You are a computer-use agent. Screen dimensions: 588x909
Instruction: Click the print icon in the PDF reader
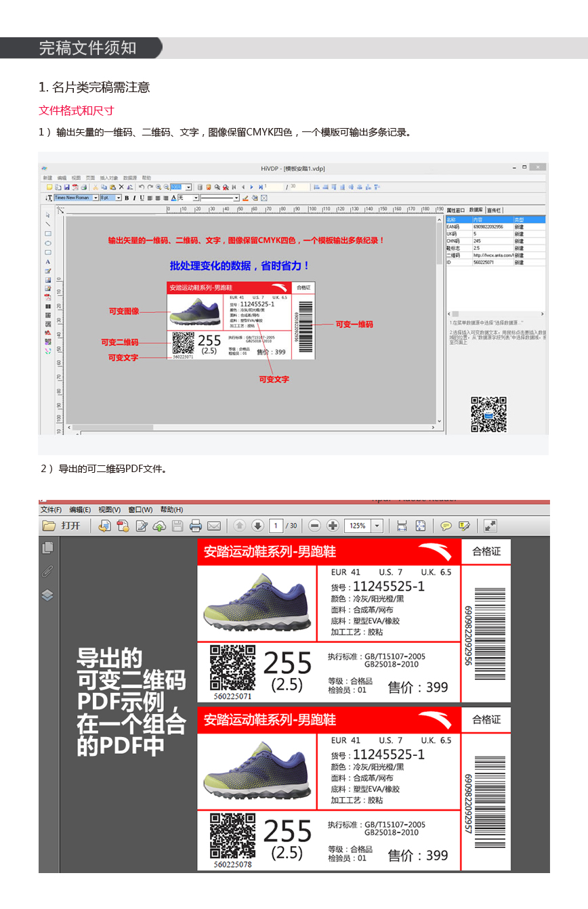click(196, 526)
